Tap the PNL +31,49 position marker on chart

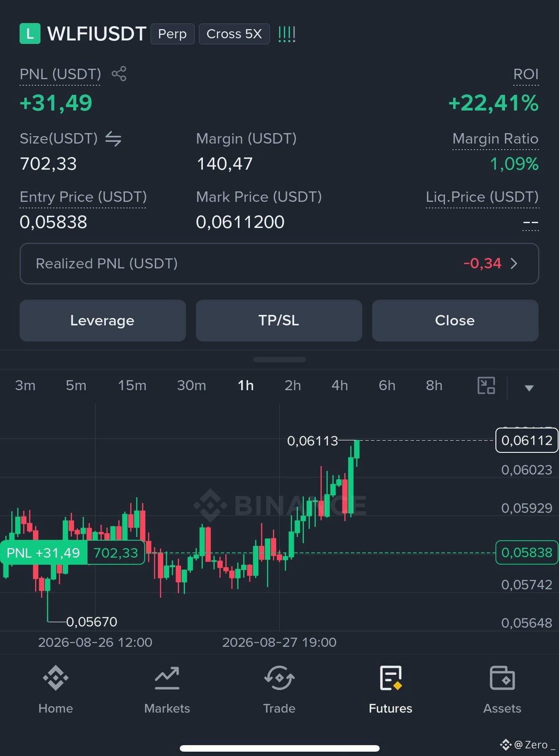pos(44,553)
